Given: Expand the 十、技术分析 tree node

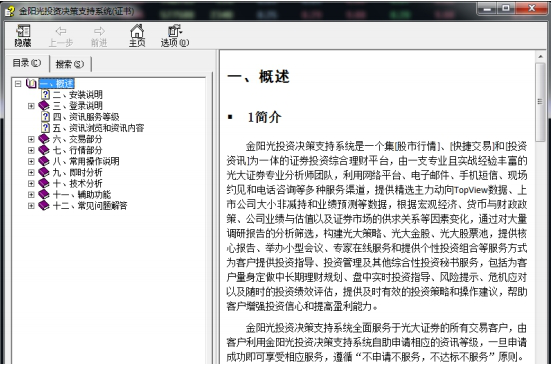Looking at the screenshot, I should coord(31,183).
